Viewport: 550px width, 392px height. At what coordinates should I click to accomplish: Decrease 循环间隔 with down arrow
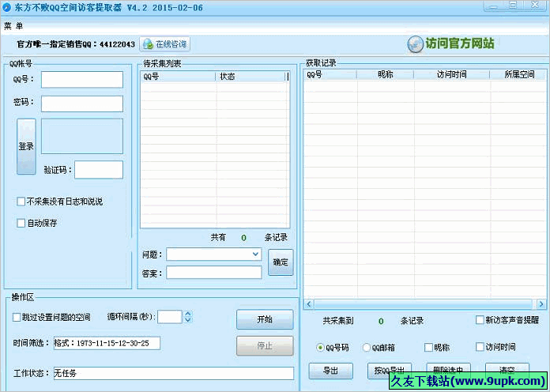click(x=188, y=320)
